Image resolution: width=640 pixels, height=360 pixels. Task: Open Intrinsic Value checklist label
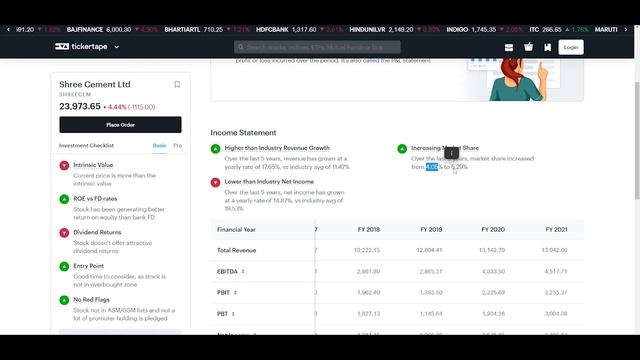[x=93, y=165]
